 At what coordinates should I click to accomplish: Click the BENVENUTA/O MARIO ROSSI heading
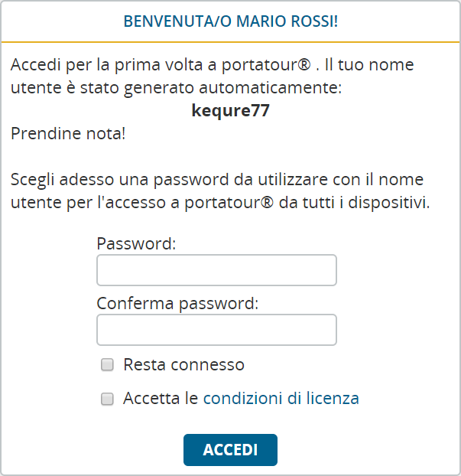230,21
